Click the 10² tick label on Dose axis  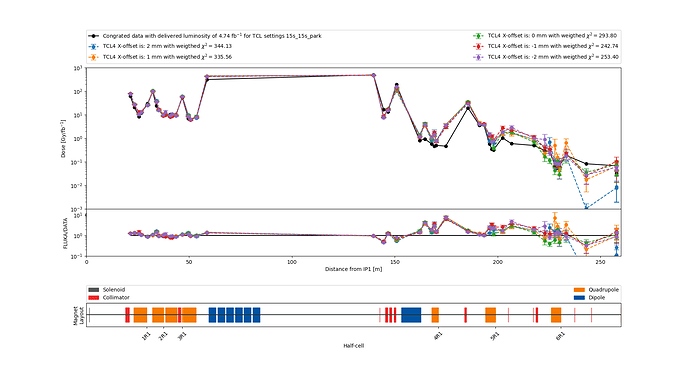(79, 92)
